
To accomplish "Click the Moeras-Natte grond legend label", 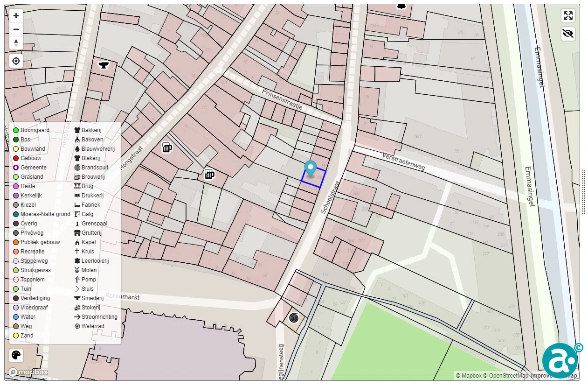I will pos(45,214).
